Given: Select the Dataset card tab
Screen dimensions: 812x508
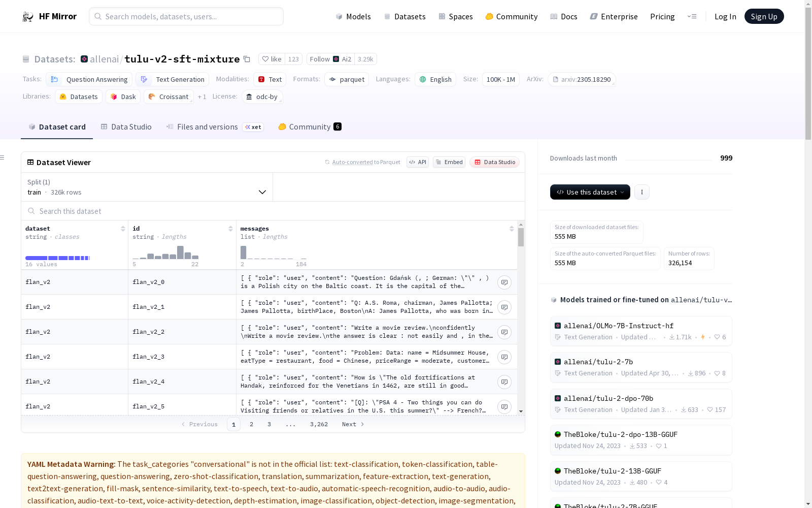Looking at the screenshot, I should 57,127.
